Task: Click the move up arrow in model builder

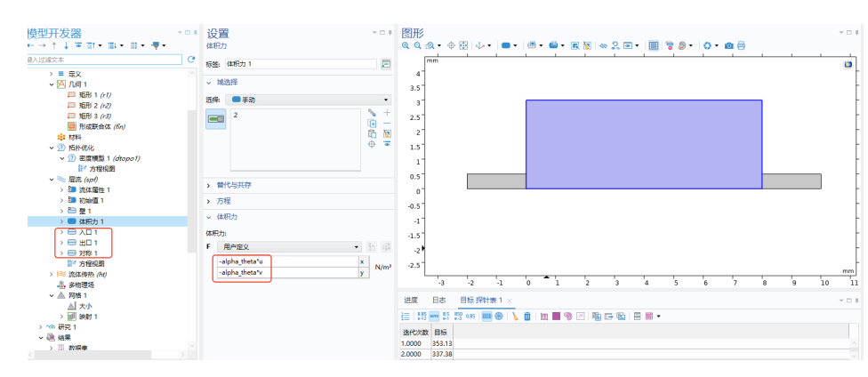Action: 54,45
